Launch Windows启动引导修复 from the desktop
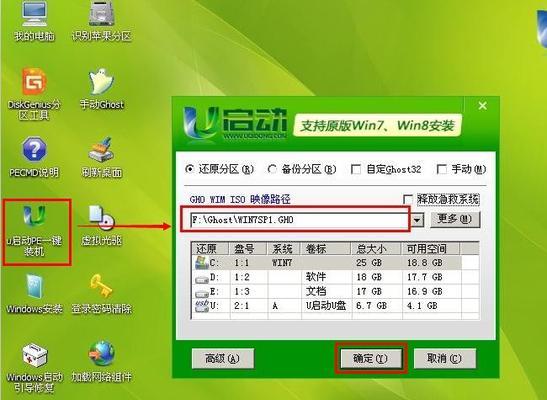This screenshot has width=547, height=400. (x=34, y=368)
